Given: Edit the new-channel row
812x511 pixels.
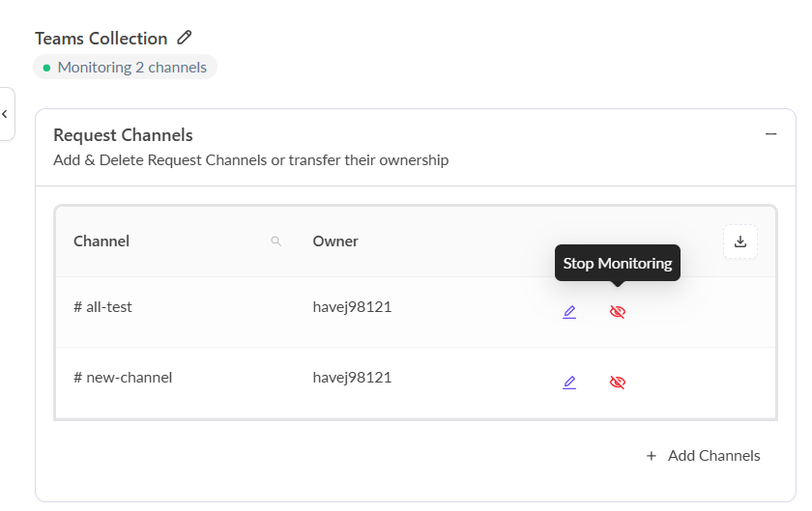Looking at the screenshot, I should click(569, 383).
